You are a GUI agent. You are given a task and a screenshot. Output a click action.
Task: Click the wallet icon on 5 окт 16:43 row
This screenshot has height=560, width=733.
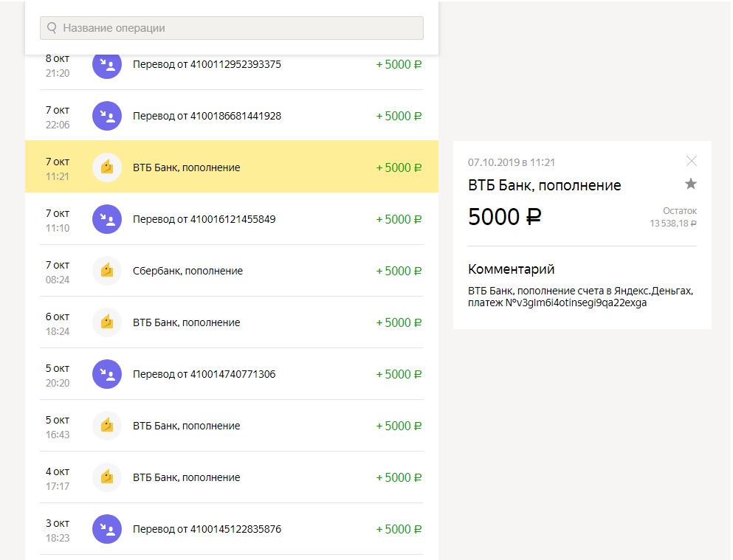coord(107,426)
